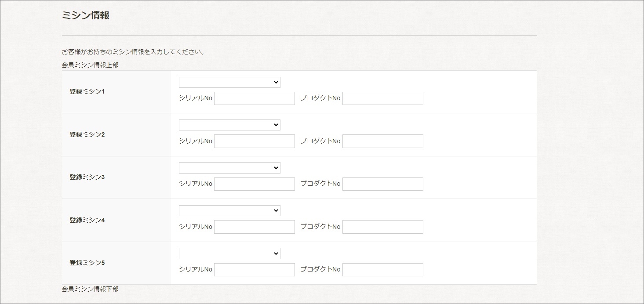Viewport: 644px width, 304px height.
Task: Focus the プロダクトNo input of 登録ミシン2
Action: (382, 141)
